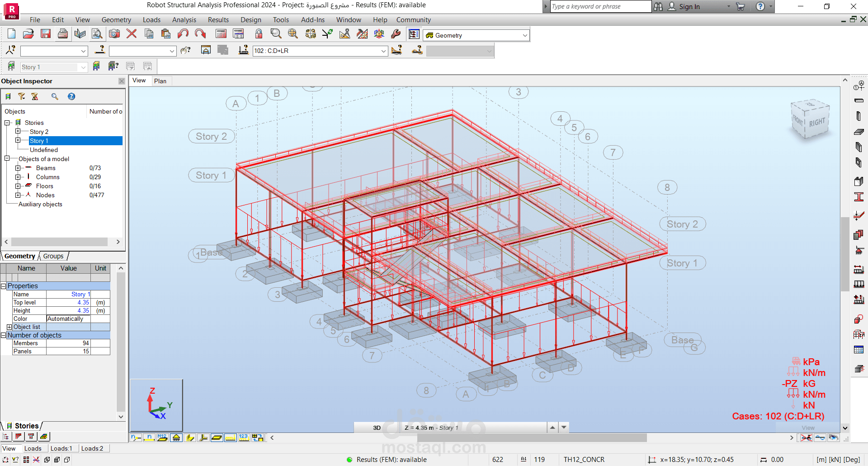Open the Geometry layout dropdown

click(x=525, y=35)
